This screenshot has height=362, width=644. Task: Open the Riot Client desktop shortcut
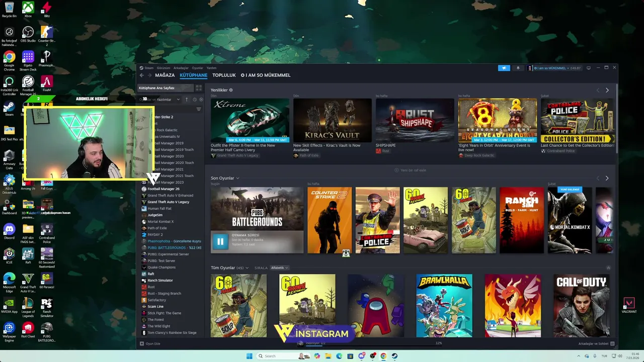click(x=28, y=330)
